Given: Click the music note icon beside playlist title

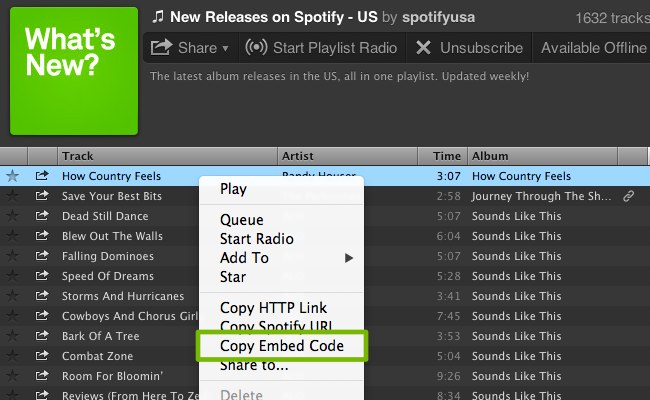Looking at the screenshot, I should (158, 17).
